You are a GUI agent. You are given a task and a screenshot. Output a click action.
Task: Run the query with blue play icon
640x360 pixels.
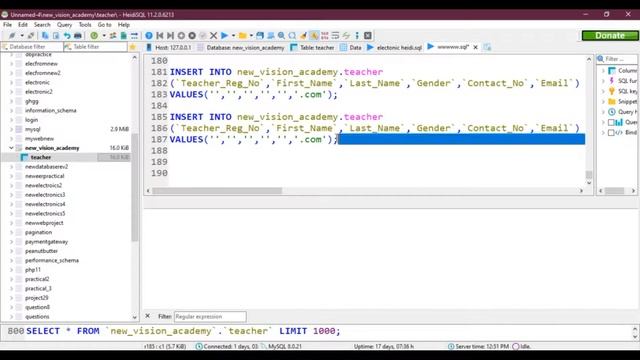[x=224, y=36]
